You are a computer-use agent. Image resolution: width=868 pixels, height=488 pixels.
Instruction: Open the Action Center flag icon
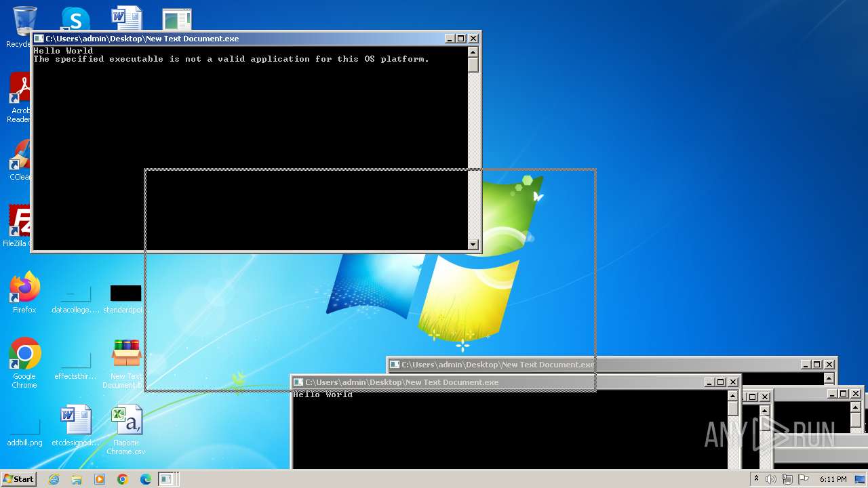[802, 479]
